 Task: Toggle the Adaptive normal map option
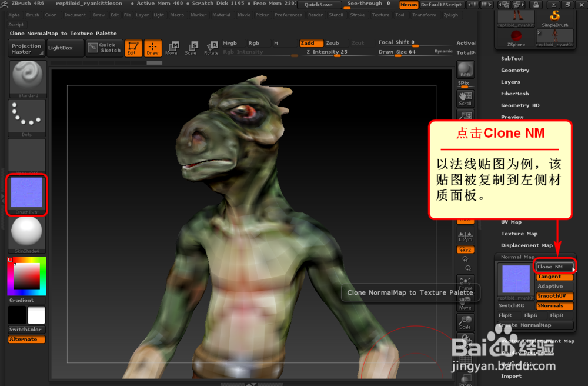click(x=554, y=286)
